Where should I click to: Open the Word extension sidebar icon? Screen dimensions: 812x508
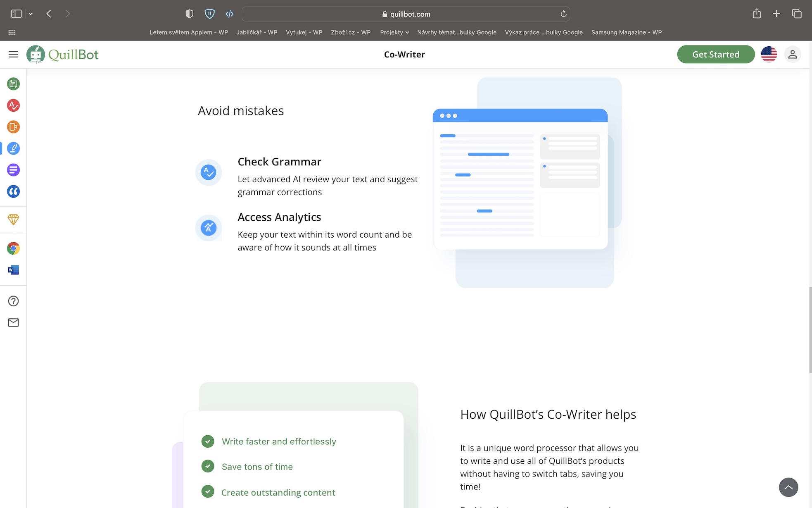coord(13,270)
